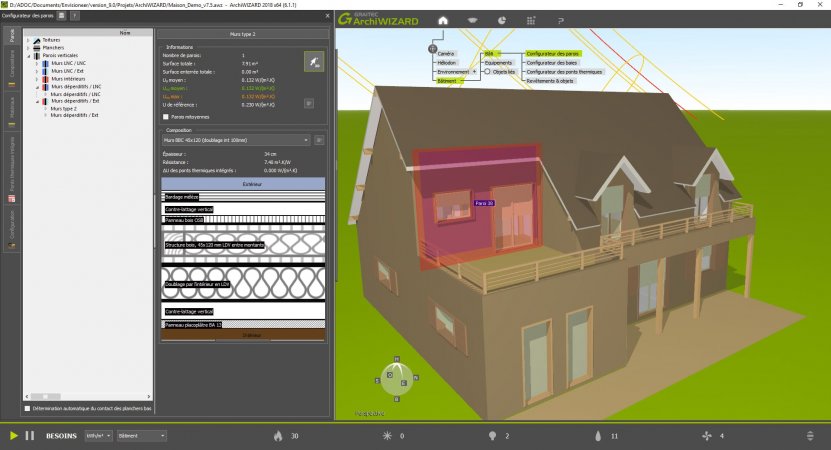This screenshot has width=831, height=450.
Task: Toggle automatic floor contact determination checkbox
Action: [x=28, y=409]
